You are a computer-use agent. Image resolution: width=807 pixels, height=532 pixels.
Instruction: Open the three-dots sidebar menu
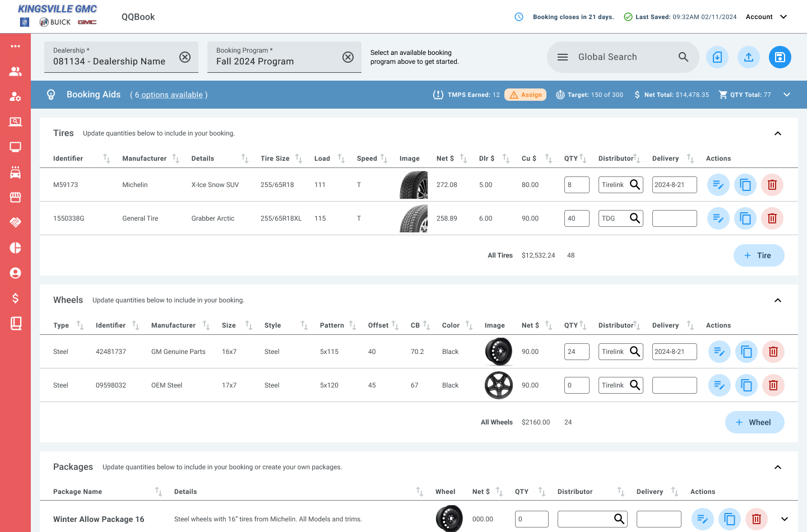(x=15, y=46)
